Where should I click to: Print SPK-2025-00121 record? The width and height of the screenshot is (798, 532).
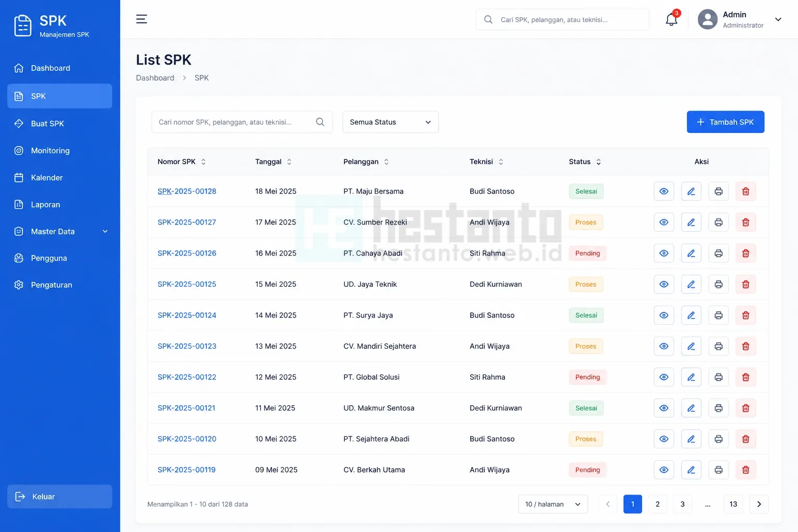point(719,408)
